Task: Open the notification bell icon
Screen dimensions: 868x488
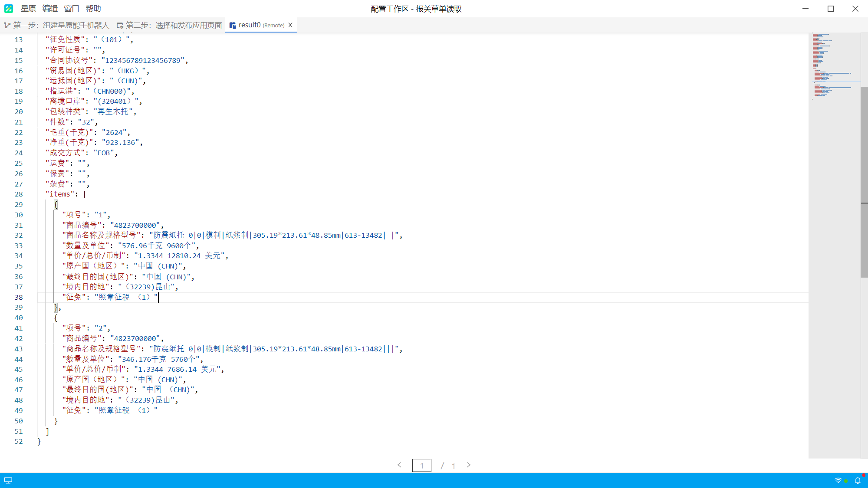Action: 858,481
